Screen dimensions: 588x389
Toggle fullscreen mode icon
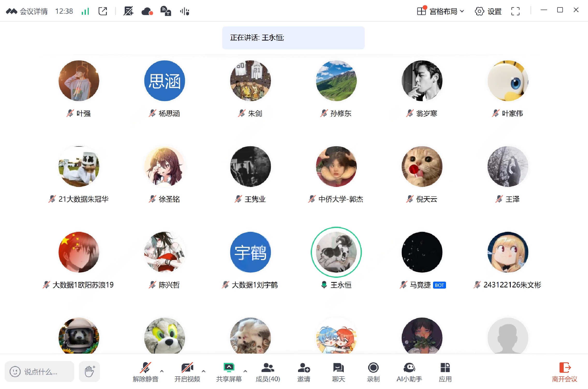point(515,11)
